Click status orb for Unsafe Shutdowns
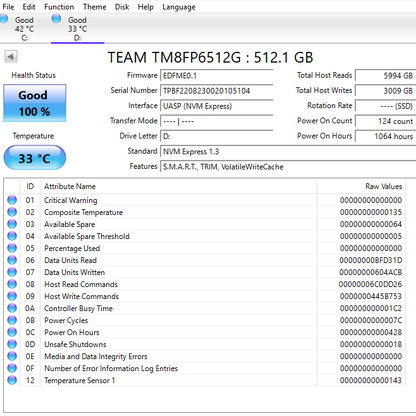Viewport: 416px width, 416px height. click(x=12, y=344)
